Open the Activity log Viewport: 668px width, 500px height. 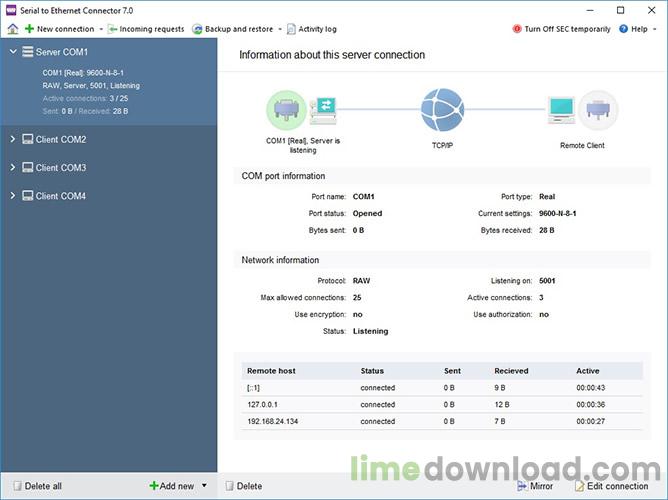tap(312, 29)
